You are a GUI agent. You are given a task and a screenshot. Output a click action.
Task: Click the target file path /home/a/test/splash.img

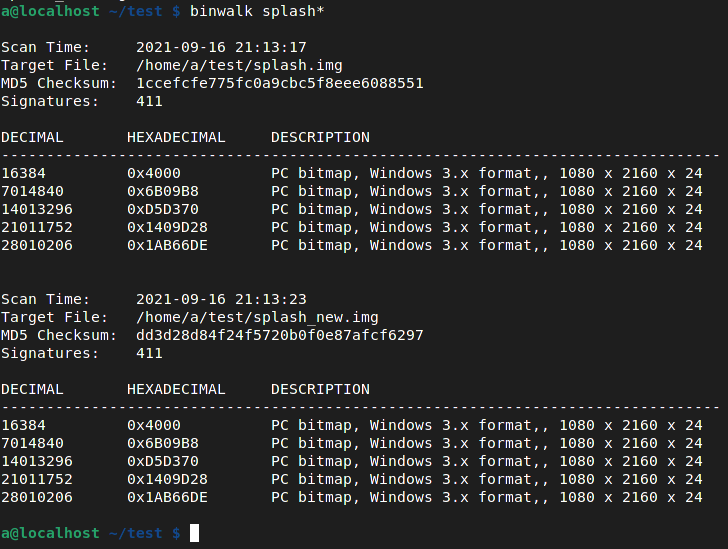click(239, 65)
